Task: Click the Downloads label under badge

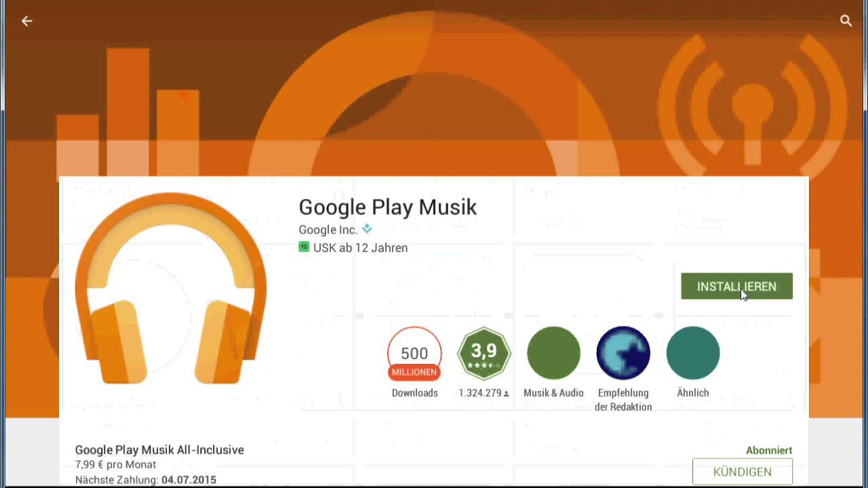Action: pyautogui.click(x=414, y=393)
